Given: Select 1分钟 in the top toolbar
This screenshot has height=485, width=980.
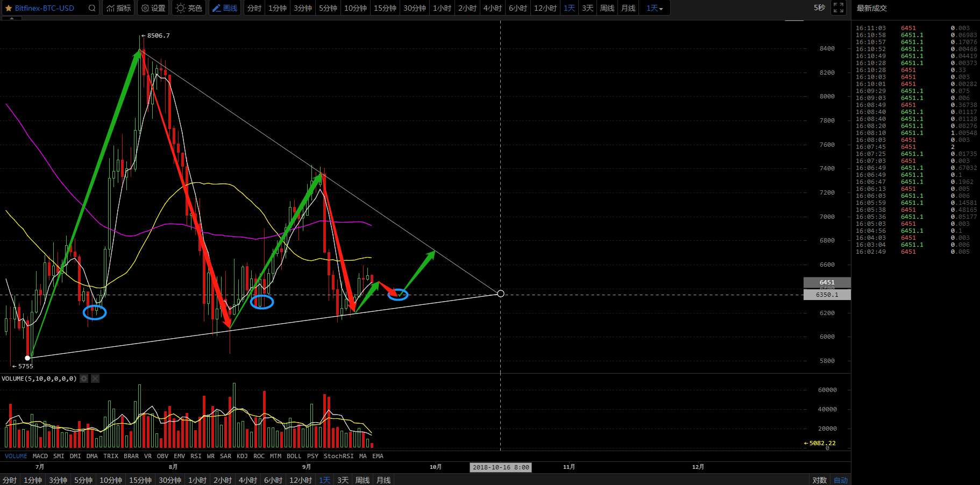Looking at the screenshot, I should tap(278, 8).
